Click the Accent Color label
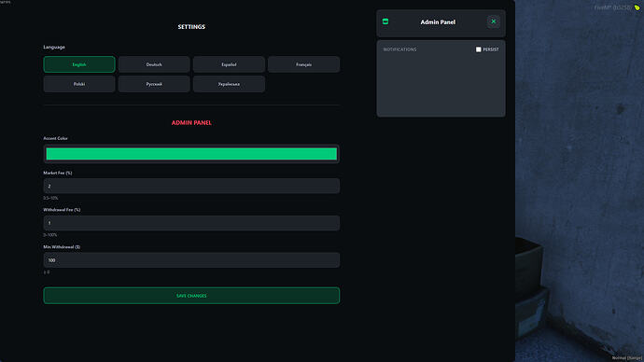Image resolution: width=644 pixels, height=362 pixels. point(55,138)
